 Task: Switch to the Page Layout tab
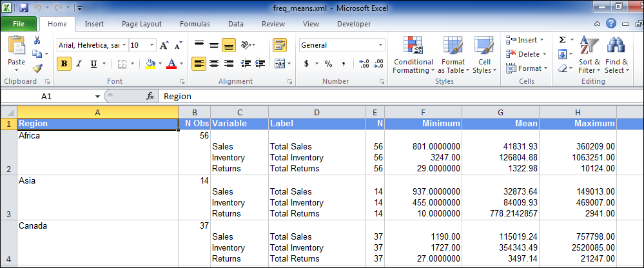pos(141,24)
